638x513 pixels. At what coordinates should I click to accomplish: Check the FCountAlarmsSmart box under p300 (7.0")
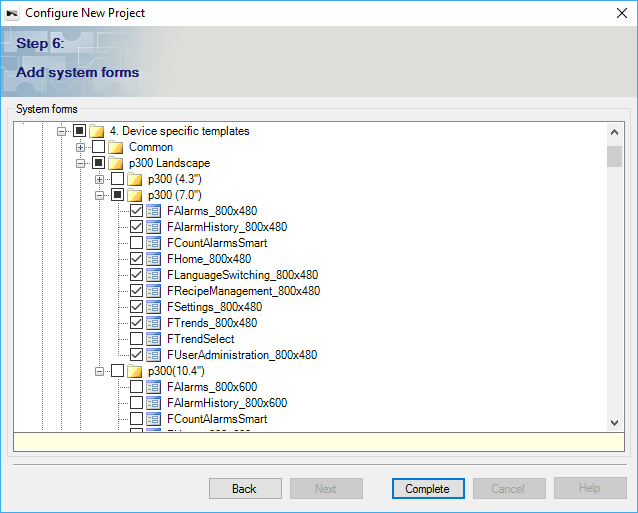[x=136, y=243]
